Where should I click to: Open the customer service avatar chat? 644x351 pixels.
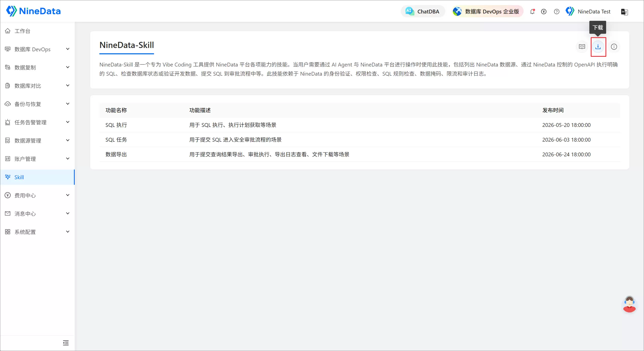pos(629,304)
